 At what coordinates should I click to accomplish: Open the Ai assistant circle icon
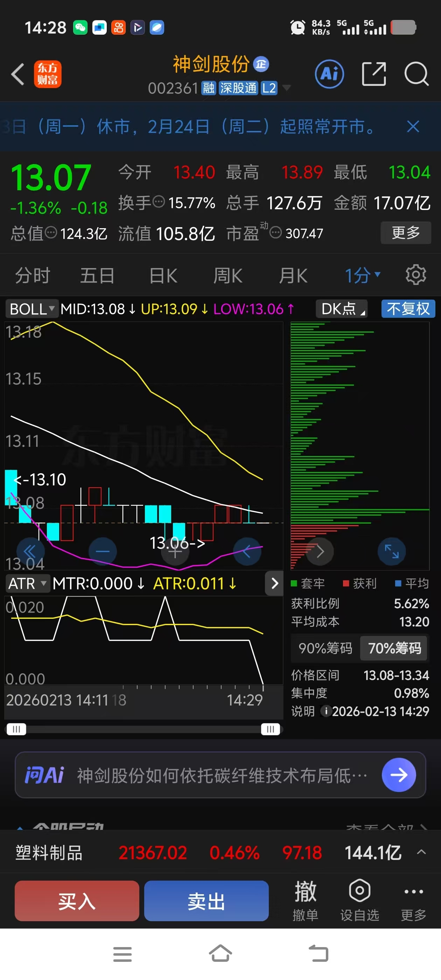coord(329,74)
